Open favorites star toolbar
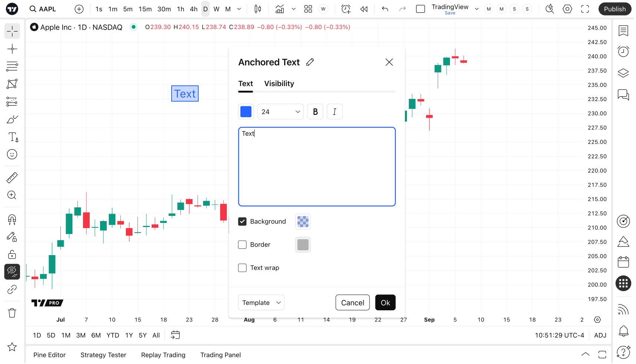This screenshot has height=364, width=636. pos(12,347)
